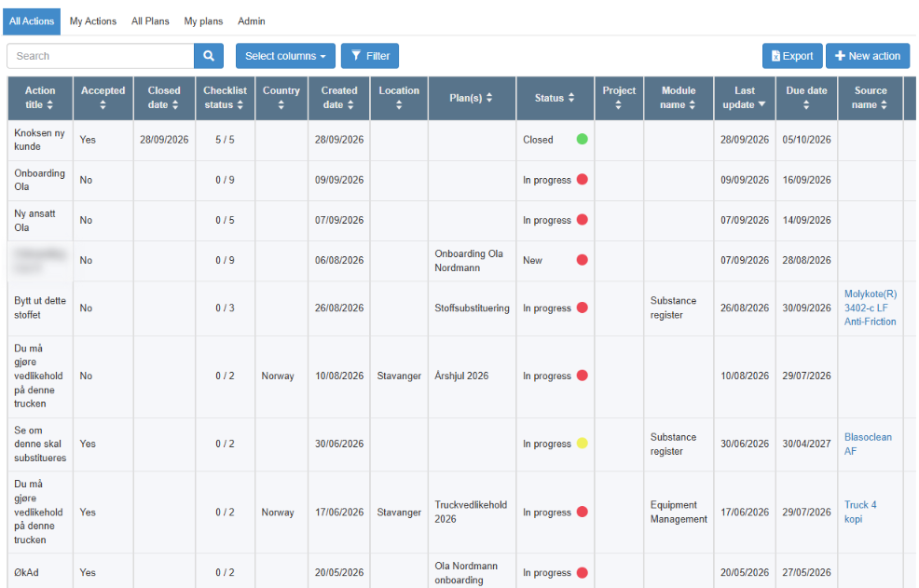Select the Ny ansatt Ola action title
This screenshot has width=919, height=588.
click(x=34, y=221)
